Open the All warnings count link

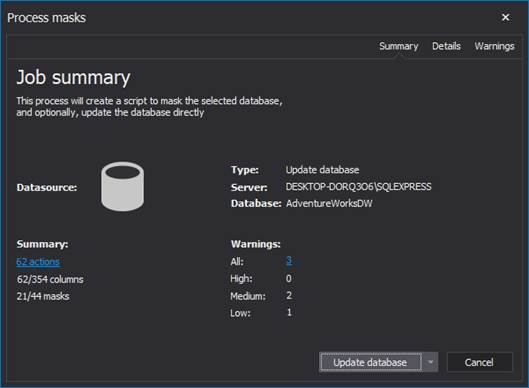click(x=289, y=261)
